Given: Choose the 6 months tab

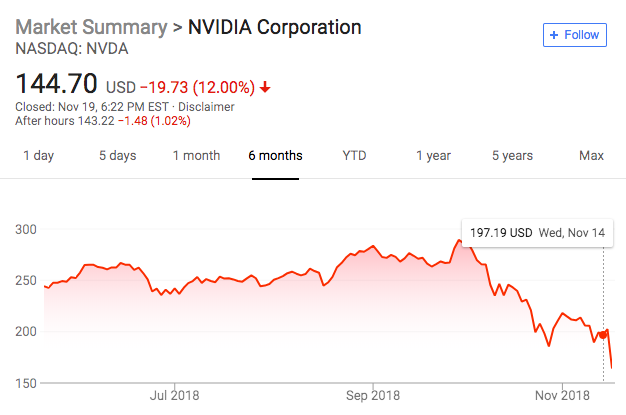Looking at the screenshot, I should (x=276, y=156).
